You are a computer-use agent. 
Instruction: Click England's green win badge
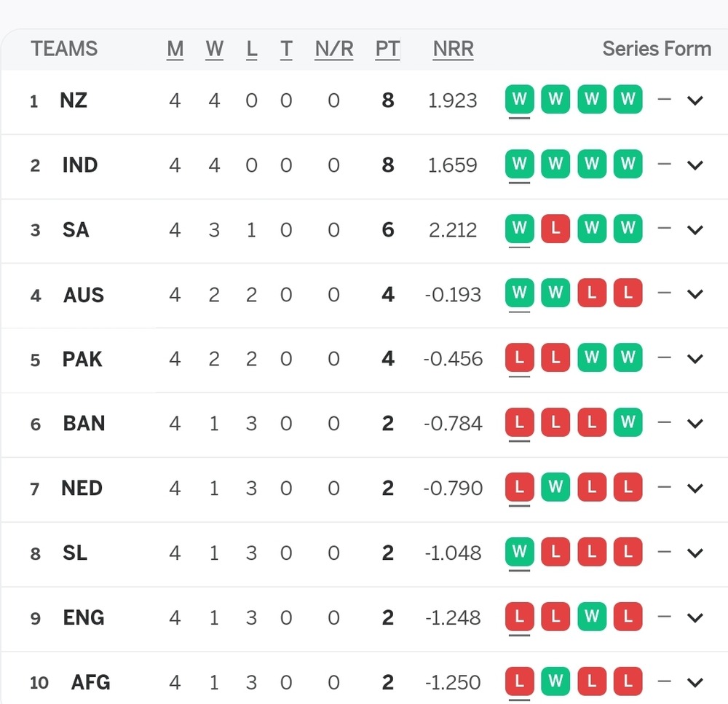tap(591, 617)
